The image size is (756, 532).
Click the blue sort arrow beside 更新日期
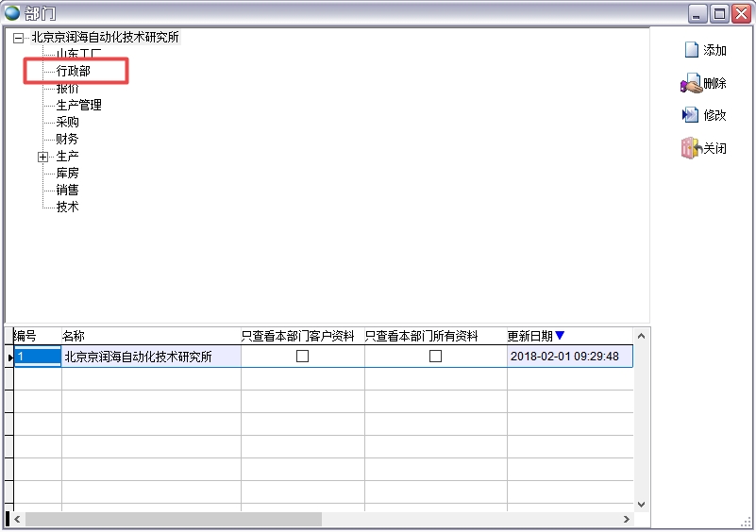coord(560,336)
